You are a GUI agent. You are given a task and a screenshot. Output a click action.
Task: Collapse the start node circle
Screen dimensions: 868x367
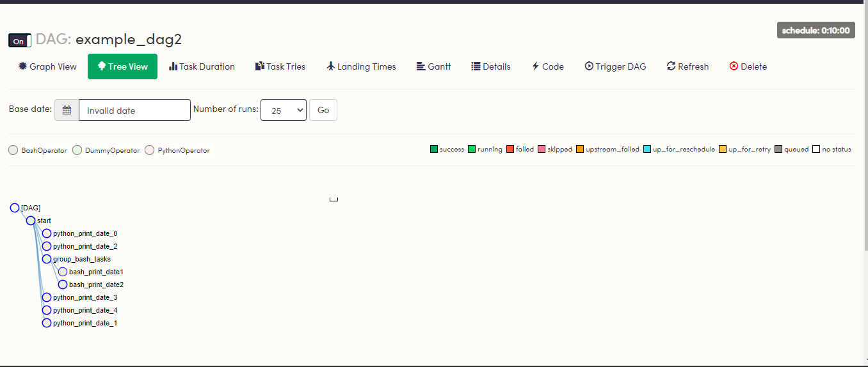click(31, 221)
